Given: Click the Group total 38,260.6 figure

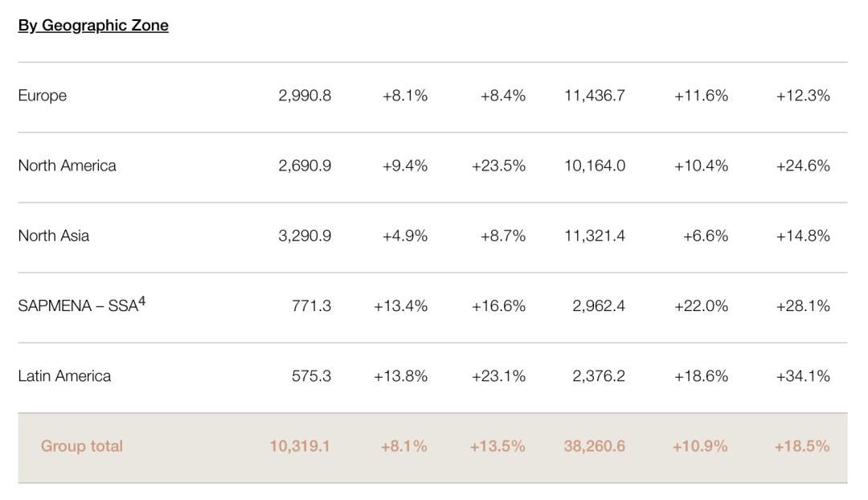Looking at the screenshot, I should click(594, 446).
